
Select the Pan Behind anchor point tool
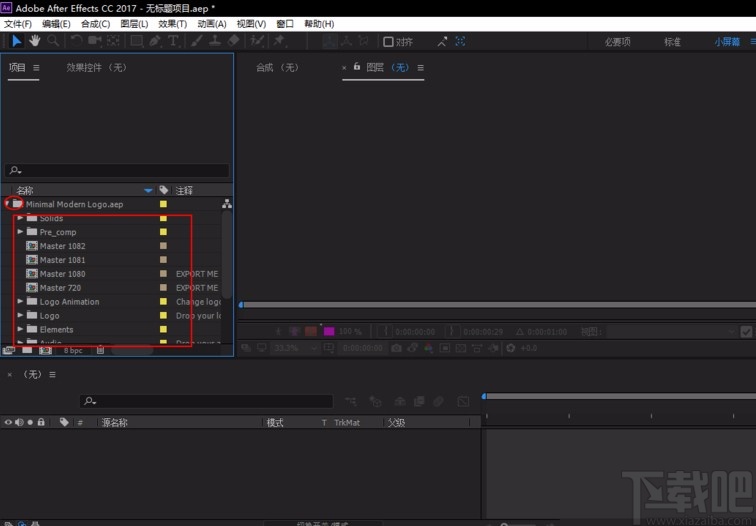pyautogui.click(x=113, y=41)
